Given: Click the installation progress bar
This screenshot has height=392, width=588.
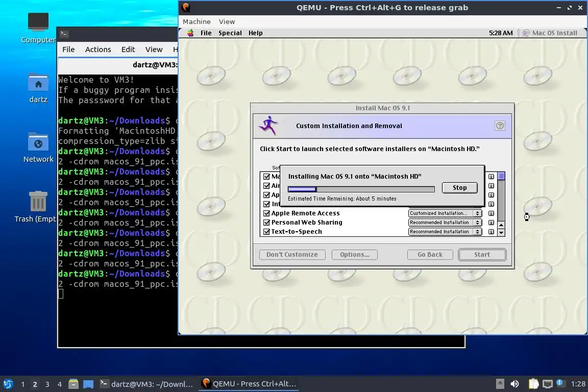Looking at the screenshot, I should click(361, 189).
